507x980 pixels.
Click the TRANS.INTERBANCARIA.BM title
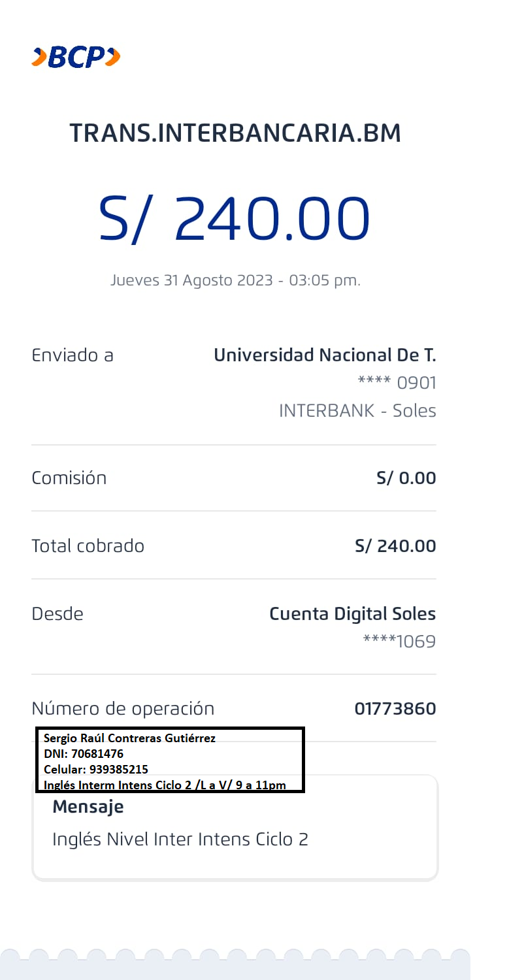coord(235,133)
